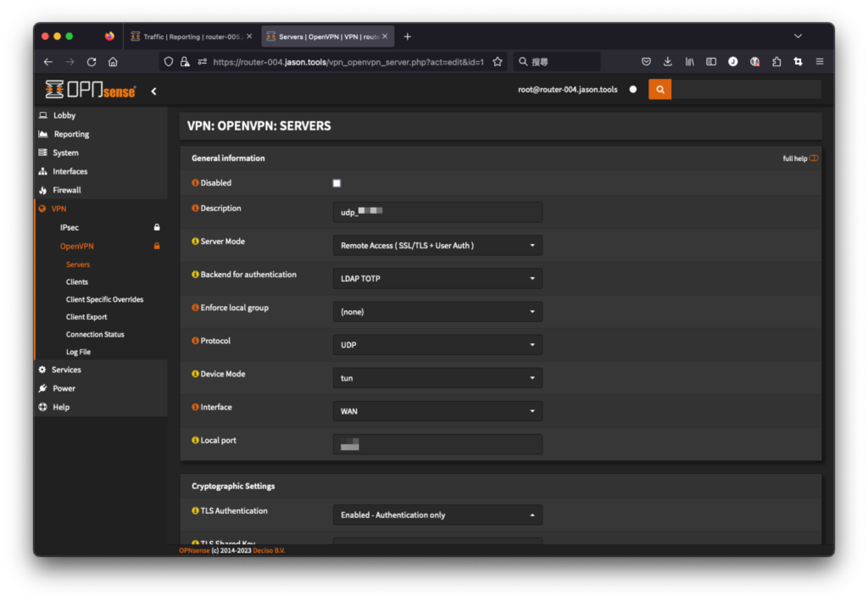This screenshot has height=601, width=868.
Task: Open the browser downloads icon
Action: tap(668, 62)
